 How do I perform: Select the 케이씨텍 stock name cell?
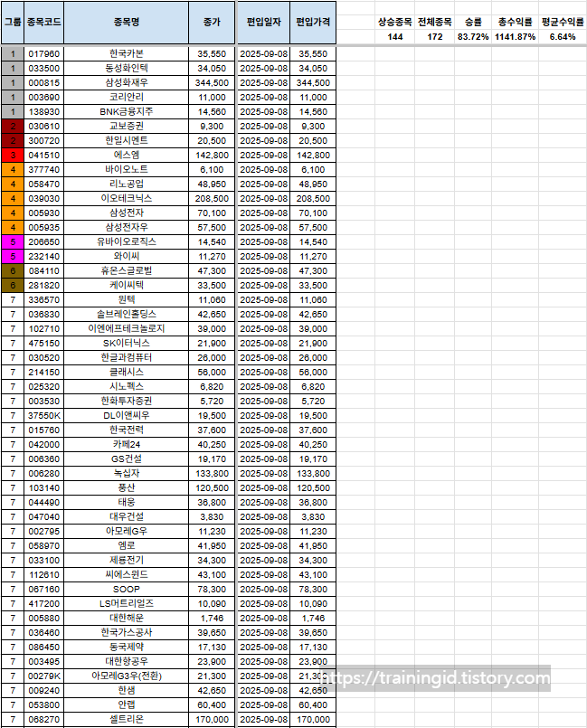(127, 285)
